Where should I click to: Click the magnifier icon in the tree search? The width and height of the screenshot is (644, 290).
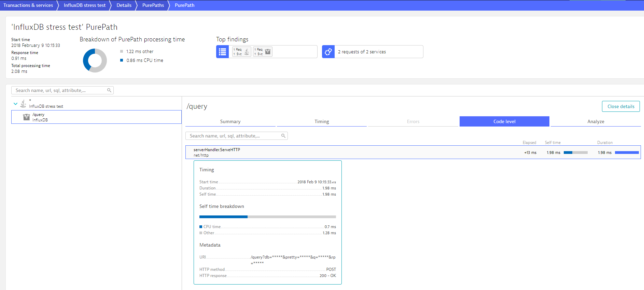109,90
